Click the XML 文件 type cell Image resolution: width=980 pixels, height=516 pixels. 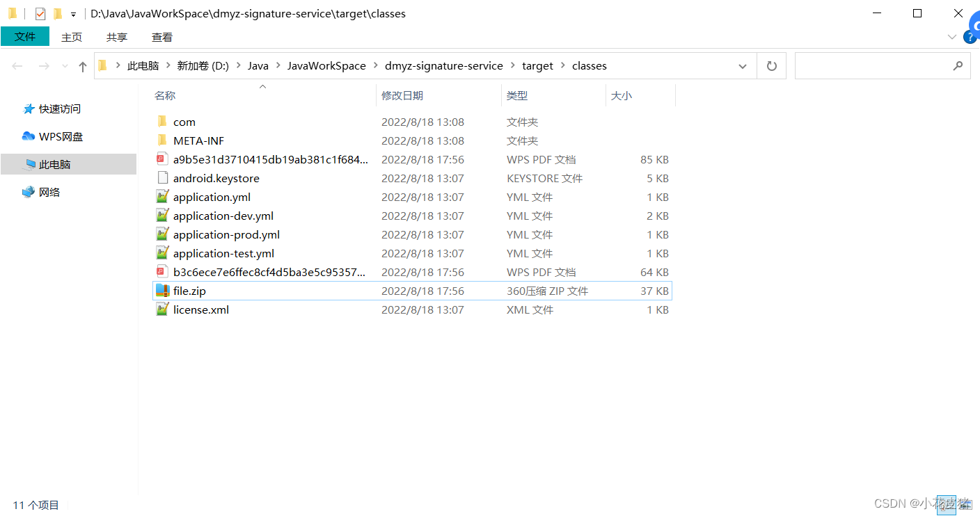(530, 309)
